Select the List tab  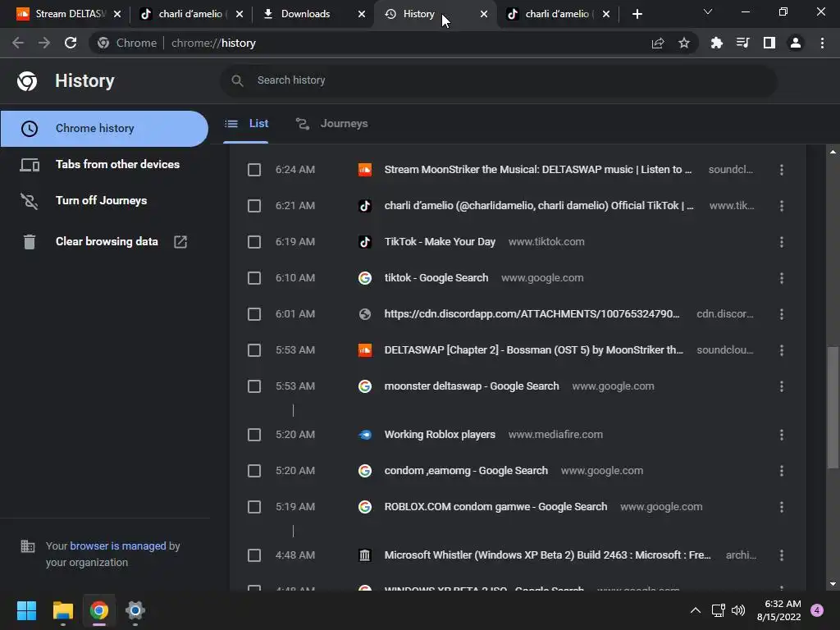coord(246,124)
